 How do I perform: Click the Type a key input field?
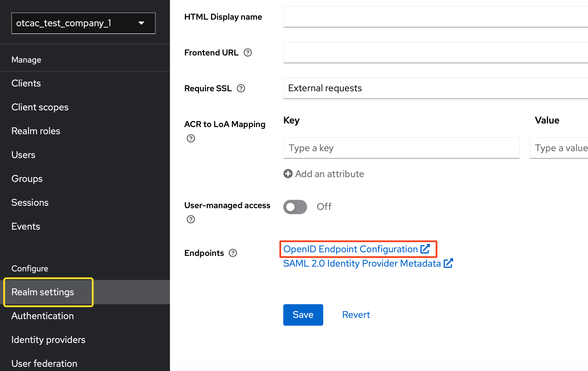click(x=401, y=148)
